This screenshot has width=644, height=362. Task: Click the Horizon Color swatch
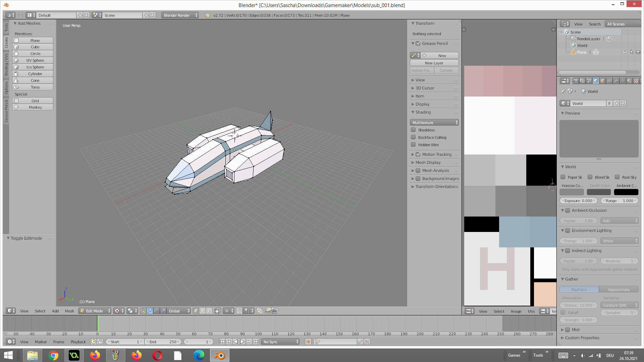tap(572, 192)
